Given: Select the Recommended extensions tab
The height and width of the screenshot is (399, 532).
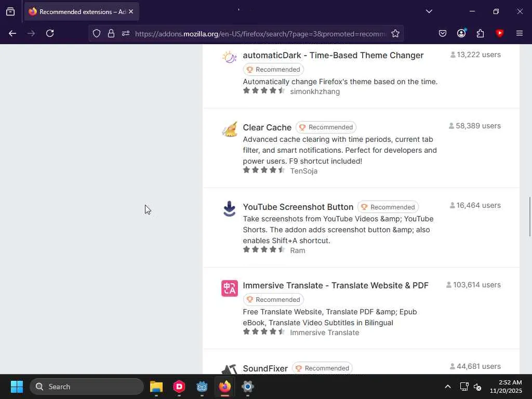Looking at the screenshot, I should tap(82, 11).
